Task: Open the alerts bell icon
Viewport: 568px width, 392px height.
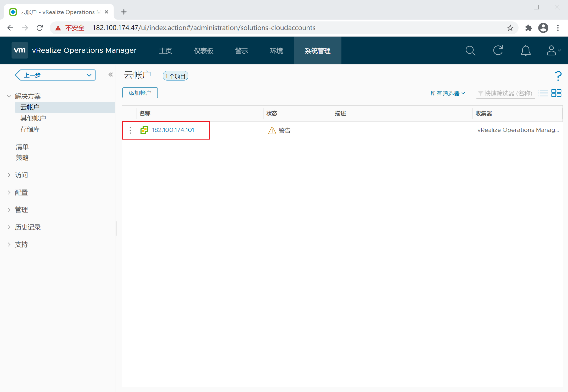Action: tap(525, 51)
